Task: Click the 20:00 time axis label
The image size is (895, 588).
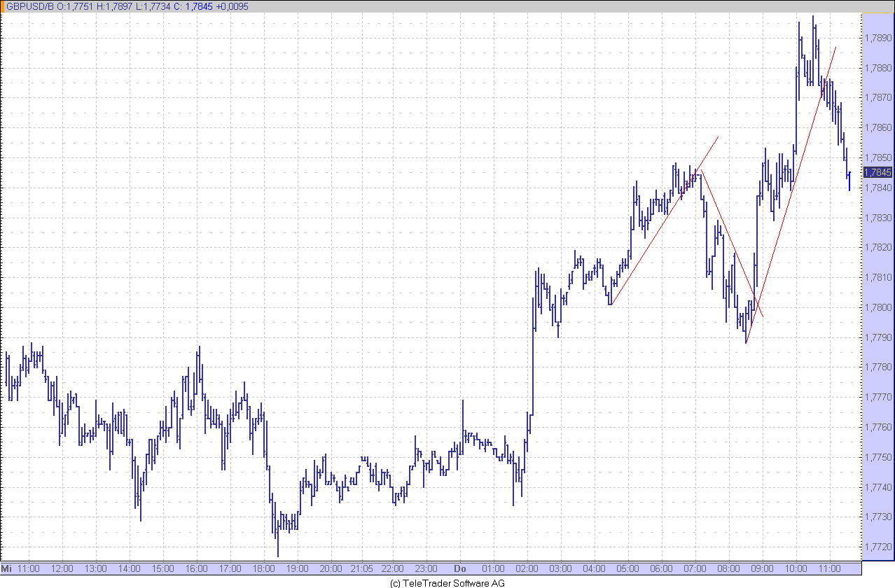Action: 331,568
